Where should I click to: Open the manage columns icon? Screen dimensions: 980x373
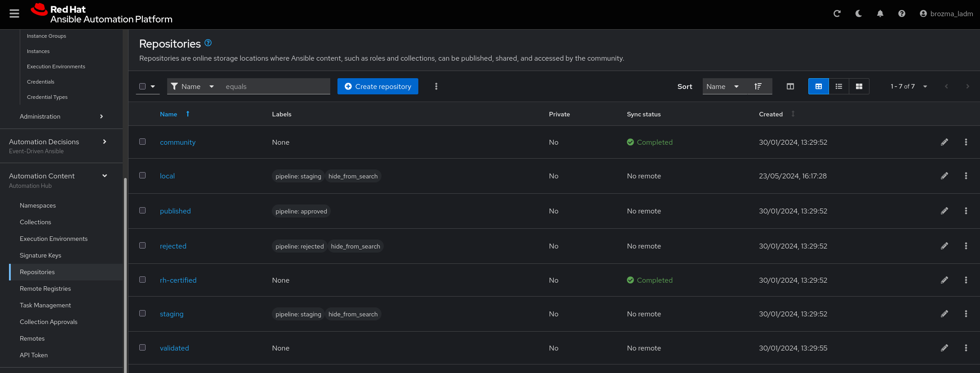point(790,87)
